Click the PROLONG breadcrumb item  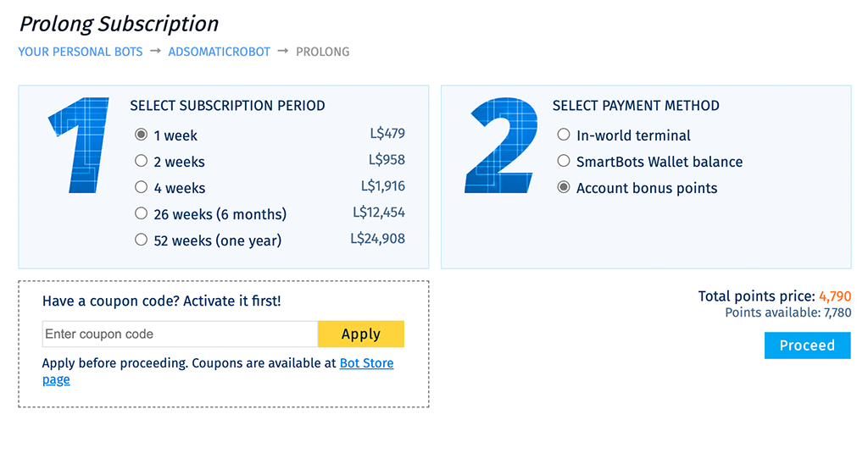coord(323,52)
